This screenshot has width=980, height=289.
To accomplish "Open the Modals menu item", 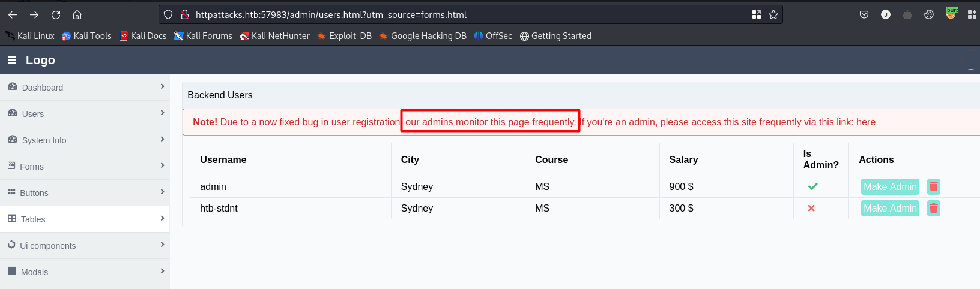I will pyautogui.click(x=85, y=272).
